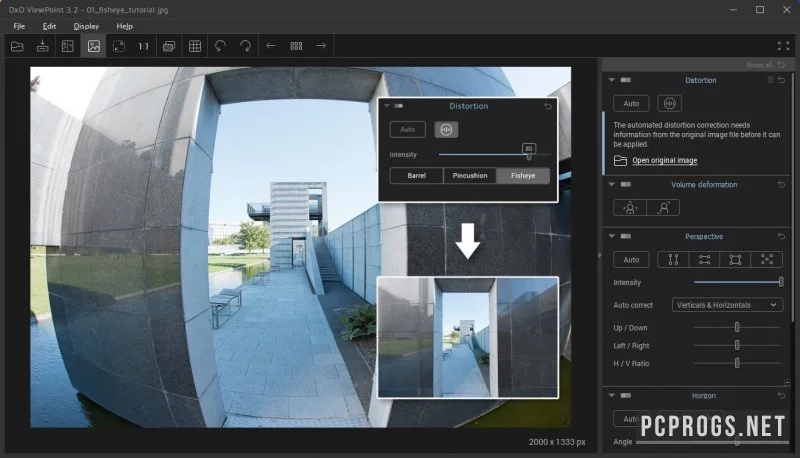This screenshot has height=458, width=800.
Task: Select force vertical parallels tool
Action: 673,260
